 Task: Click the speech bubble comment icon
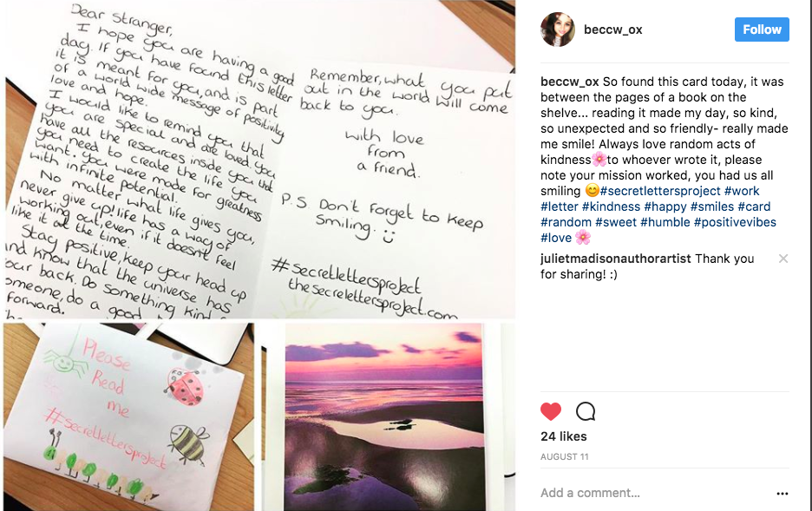point(586,411)
